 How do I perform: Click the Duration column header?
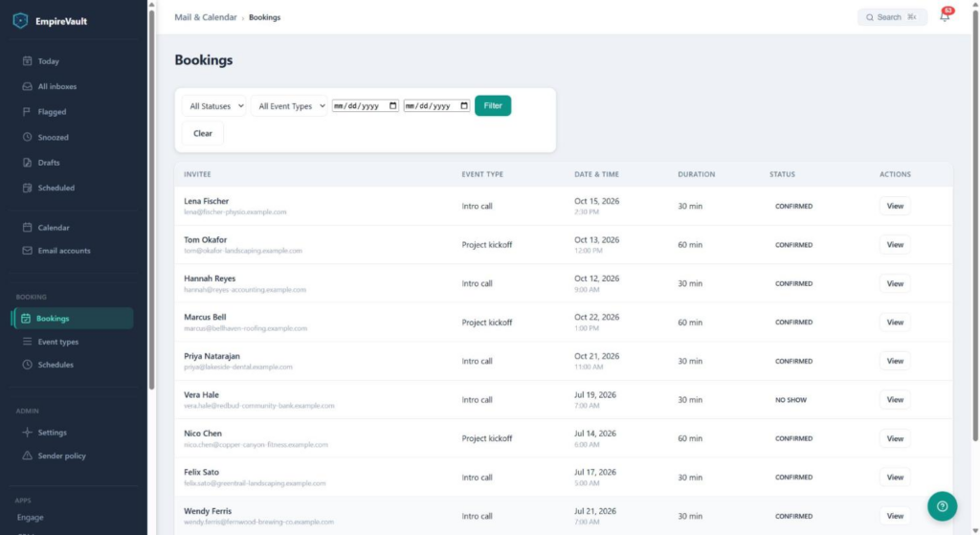pos(697,174)
